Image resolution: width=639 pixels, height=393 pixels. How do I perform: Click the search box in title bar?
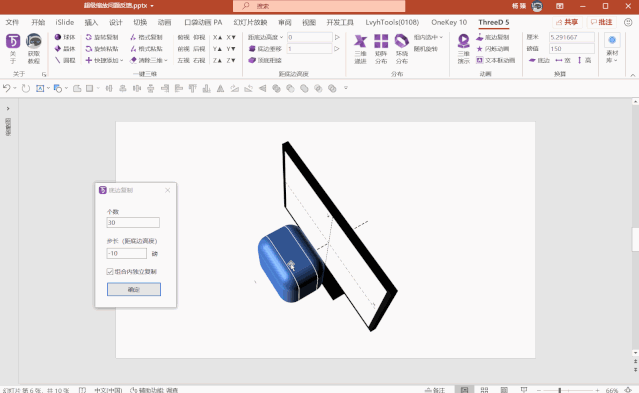point(319,6)
